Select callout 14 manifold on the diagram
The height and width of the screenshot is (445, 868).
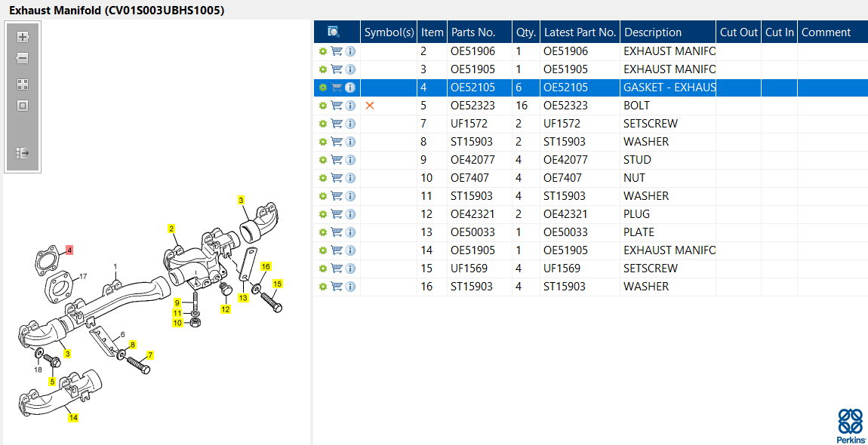coord(73,418)
